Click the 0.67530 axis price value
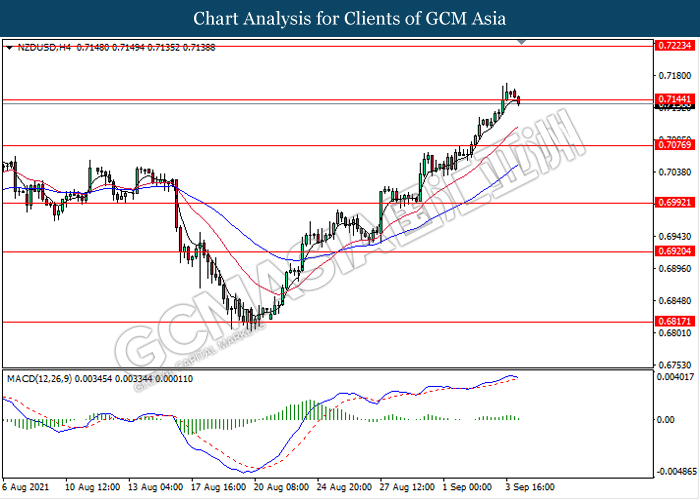Viewport: 700px width, 500px height. [x=675, y=365]
